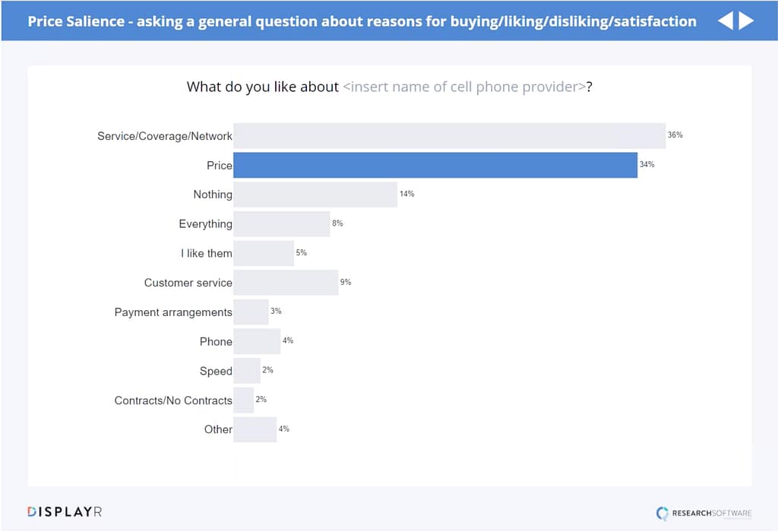Screen dimensions: 778x532
Task: Click the Contracts/No Contracts label
Action: pyautogui.click(x=173, y=401)
